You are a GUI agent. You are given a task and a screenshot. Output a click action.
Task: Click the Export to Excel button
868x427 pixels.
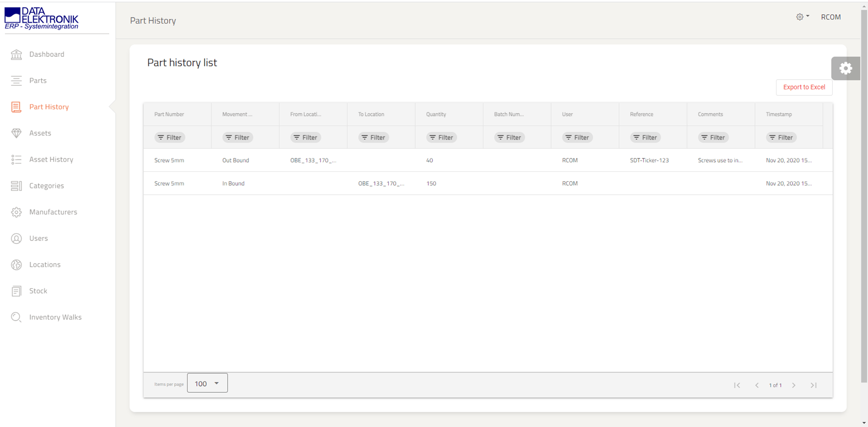804,87
